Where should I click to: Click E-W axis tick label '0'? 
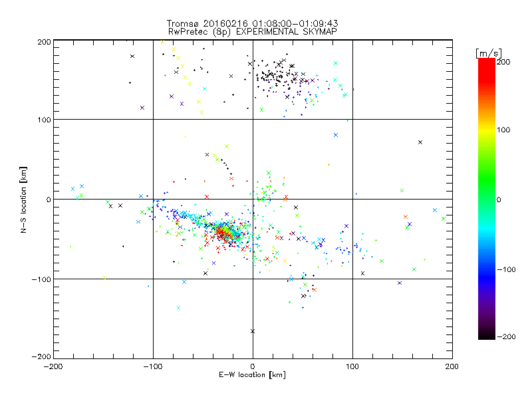coord(253,366)
